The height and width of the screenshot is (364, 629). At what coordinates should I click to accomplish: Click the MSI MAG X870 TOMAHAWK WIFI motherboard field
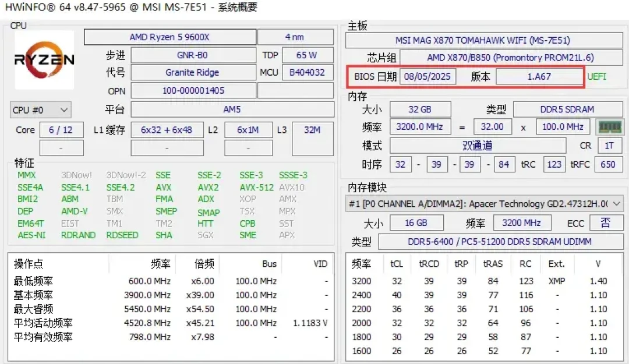[484, 40]
